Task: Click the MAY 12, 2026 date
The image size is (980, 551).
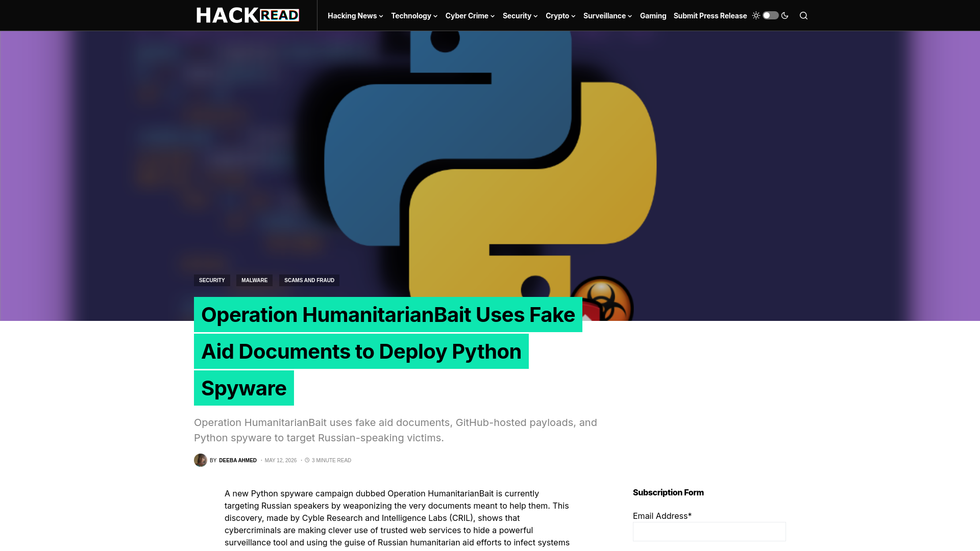Action: coord(281,460)
